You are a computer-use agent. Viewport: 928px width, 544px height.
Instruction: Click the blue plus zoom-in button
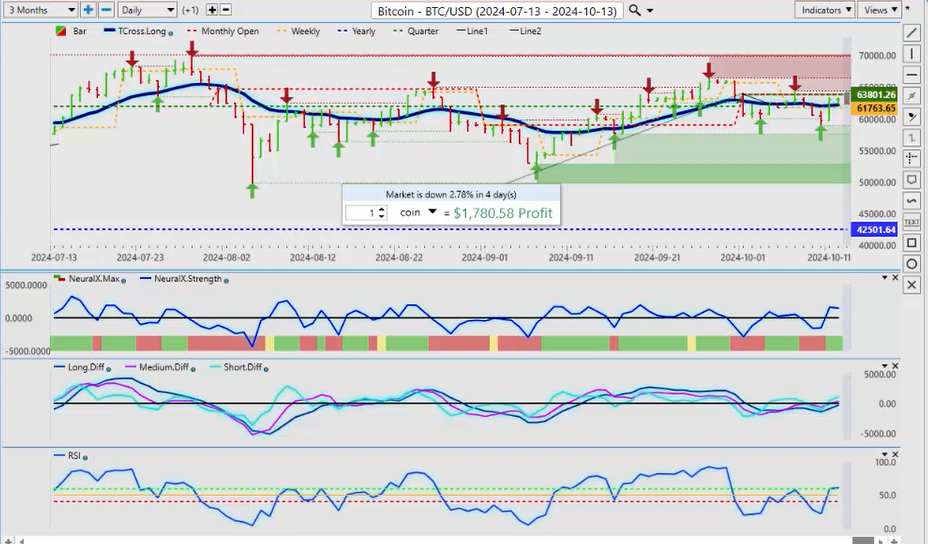coord(88,9)
